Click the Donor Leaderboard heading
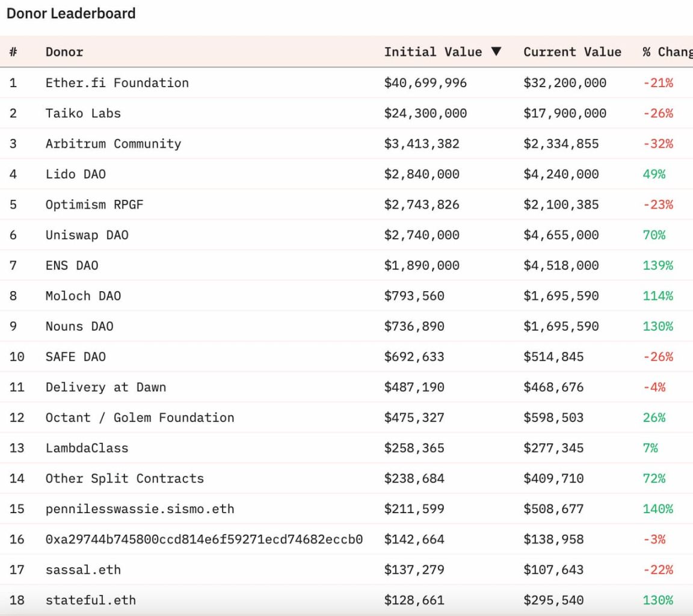The height and width of the screenshot is (616, 693). click(x=71, y=13)
